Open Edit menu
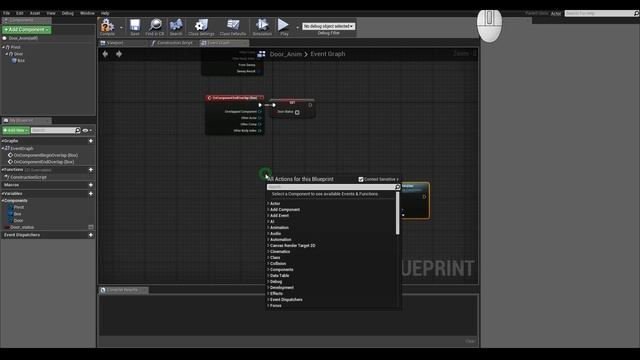 [x=20, y=13]
